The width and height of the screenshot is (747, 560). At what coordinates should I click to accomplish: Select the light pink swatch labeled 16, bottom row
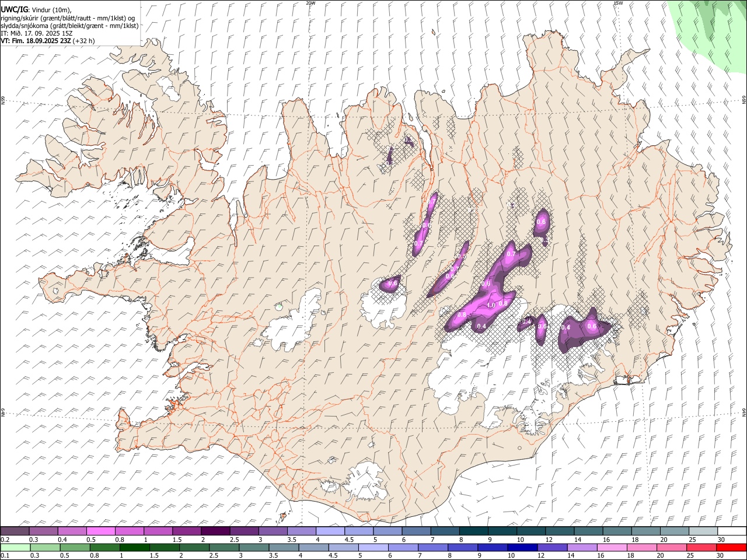click(x=611, y=547)
